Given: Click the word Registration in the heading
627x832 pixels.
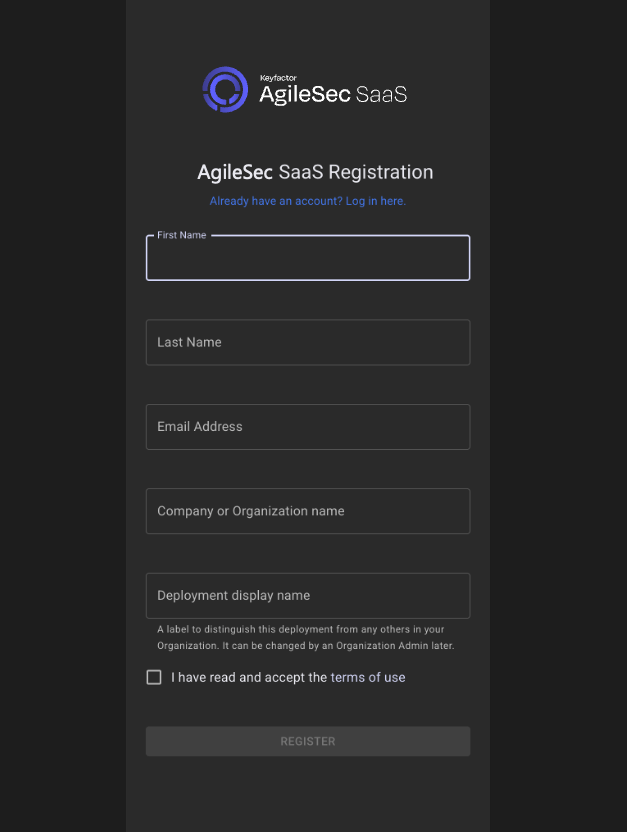Looking at the screenshot, I should (x=381, y=172).
